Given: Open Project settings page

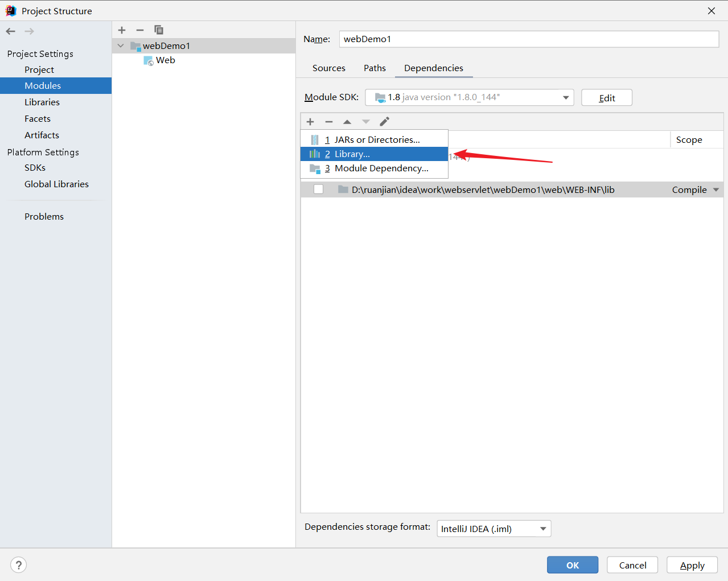Looking at the screenshot, I should coord(39,69).
